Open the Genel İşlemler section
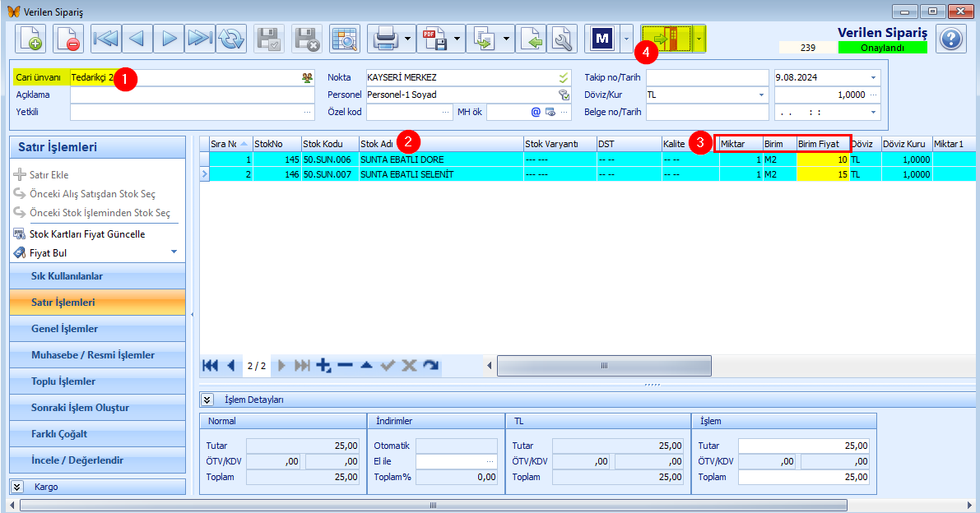The width and height of the screenshot is (980, 513). coord(98,328)
